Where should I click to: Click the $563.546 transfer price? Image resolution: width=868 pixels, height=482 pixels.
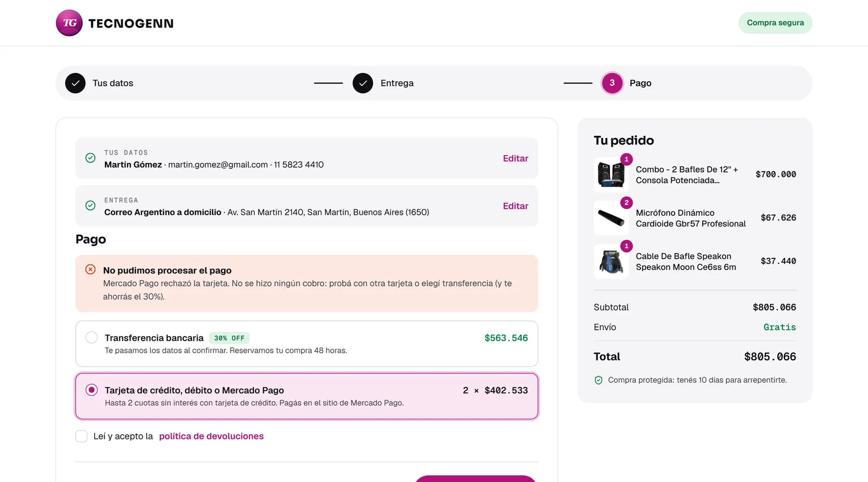pyautogui.click(x=506, y=338)
